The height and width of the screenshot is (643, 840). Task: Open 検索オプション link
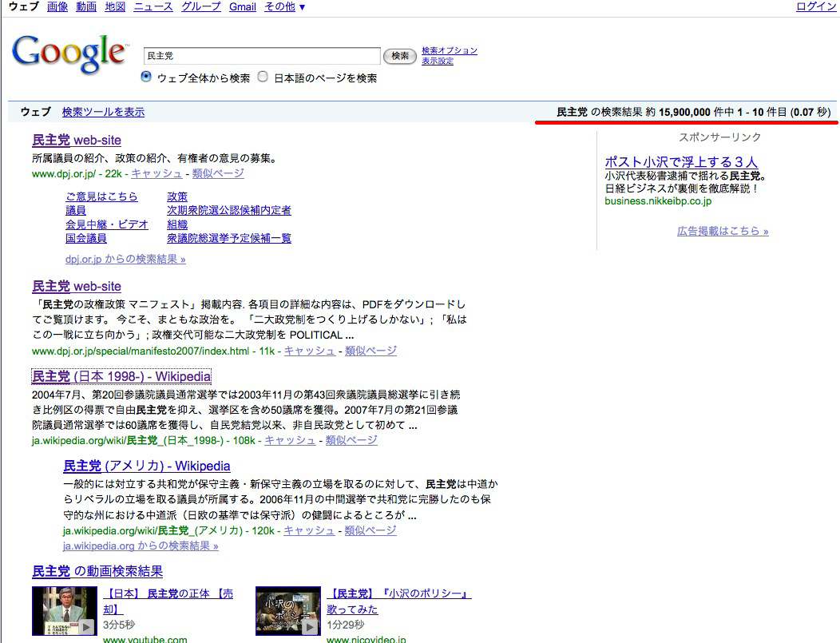pos(450,50)
